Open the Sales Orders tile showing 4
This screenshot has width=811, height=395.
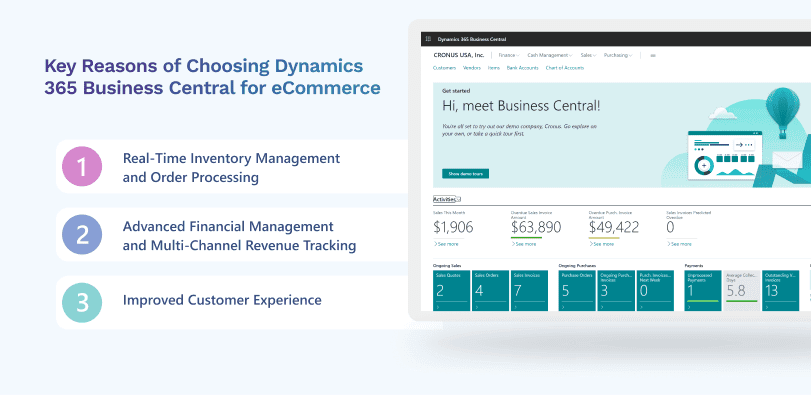coord(491,291)
